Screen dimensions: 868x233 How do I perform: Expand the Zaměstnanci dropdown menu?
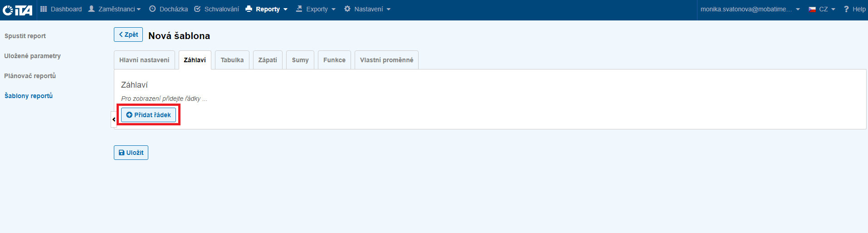coord(114,9)
